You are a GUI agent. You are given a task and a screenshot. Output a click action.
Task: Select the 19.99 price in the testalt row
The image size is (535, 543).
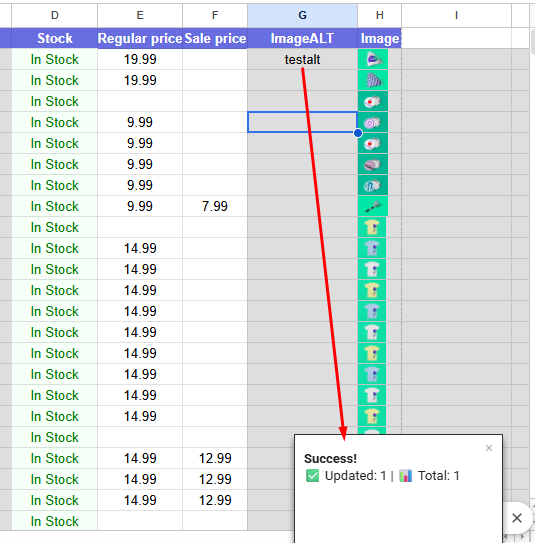click(x=140, y=59)
